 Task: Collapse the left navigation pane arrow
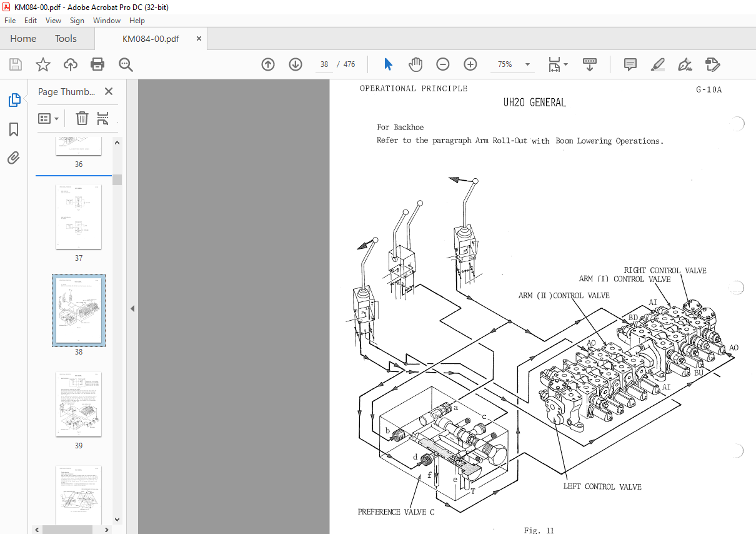click(x=132, y=308)
